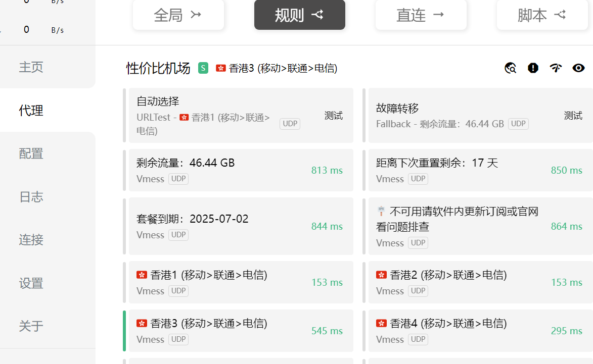Viewport: 593px width, 364px height.
Task: Click the 545 ms latency value
Action: pyautogui.click(x=327, y=331)
